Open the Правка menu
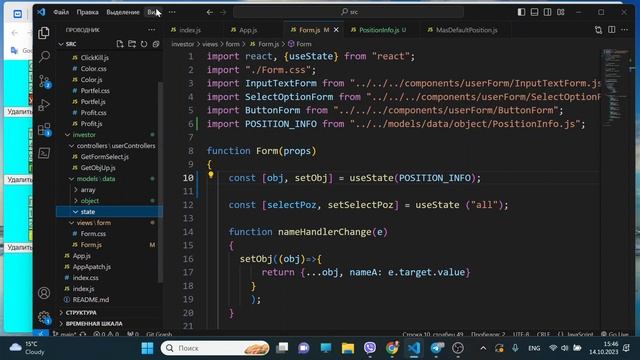This screenshot has height=360, width=640. tap(87, 12)
